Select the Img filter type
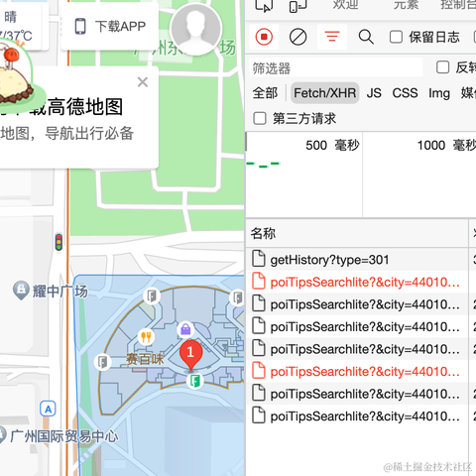This screenshot has height=476, width=476. click(439, 93)
